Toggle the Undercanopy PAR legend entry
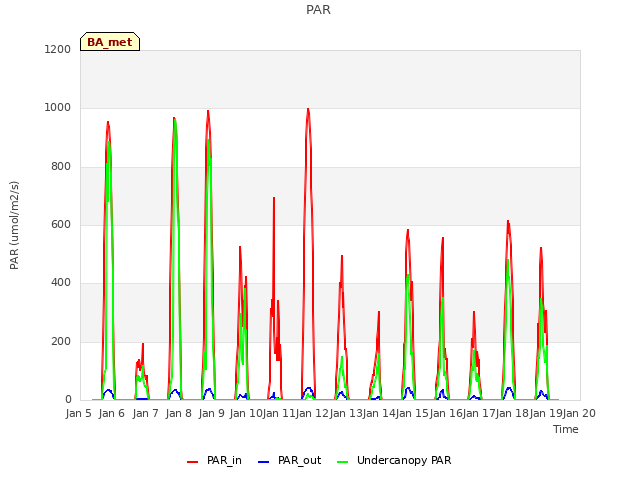This screenshot has width=640, height=480. (394, 460)
